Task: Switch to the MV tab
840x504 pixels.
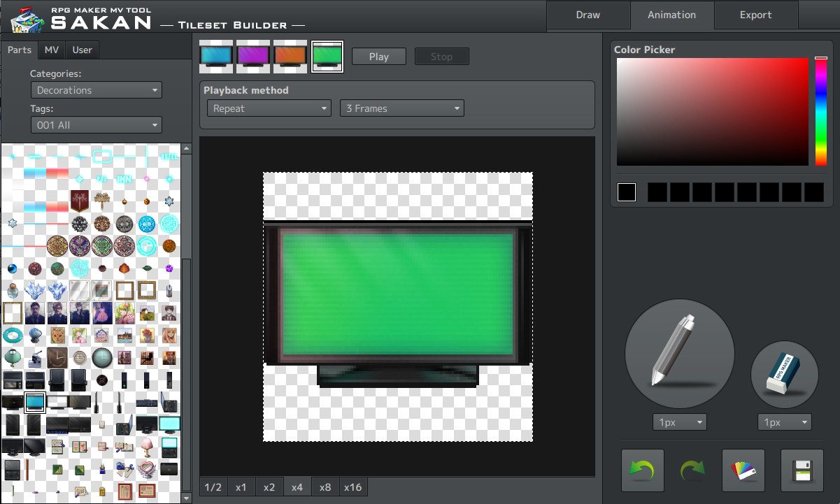Action: [x=51, y=50]
